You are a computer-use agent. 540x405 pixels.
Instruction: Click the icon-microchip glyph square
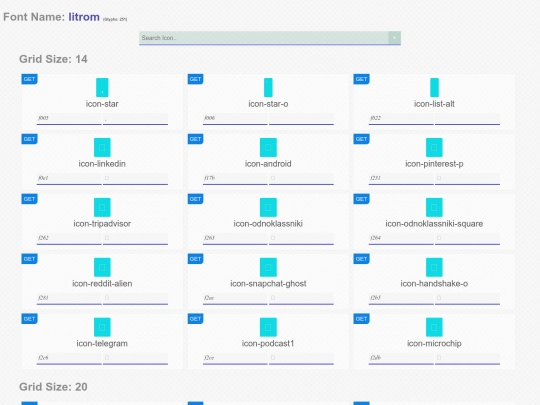tap(434, 327)
